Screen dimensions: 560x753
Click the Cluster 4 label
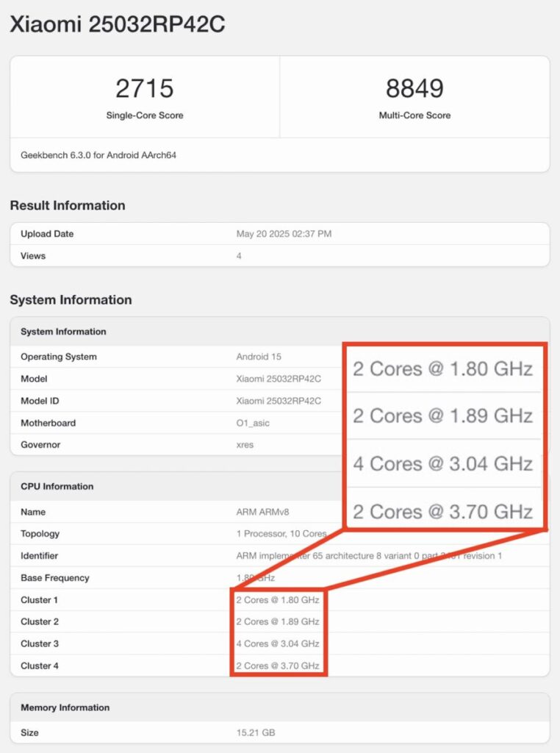point(40,665)
